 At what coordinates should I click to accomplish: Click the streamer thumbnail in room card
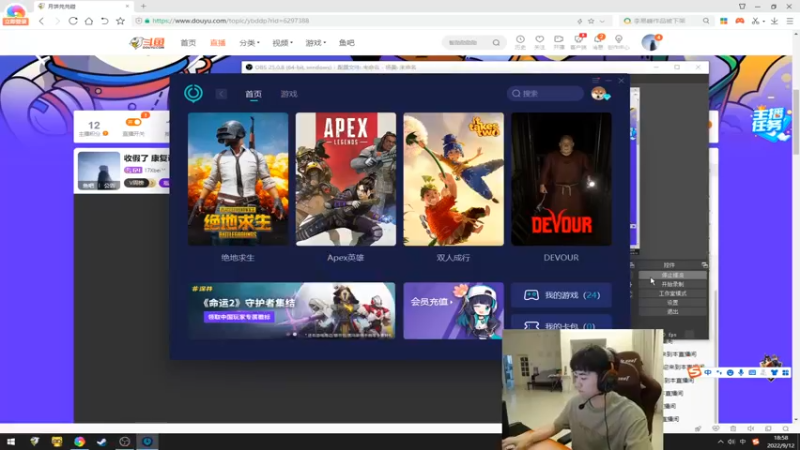point(99,171)
